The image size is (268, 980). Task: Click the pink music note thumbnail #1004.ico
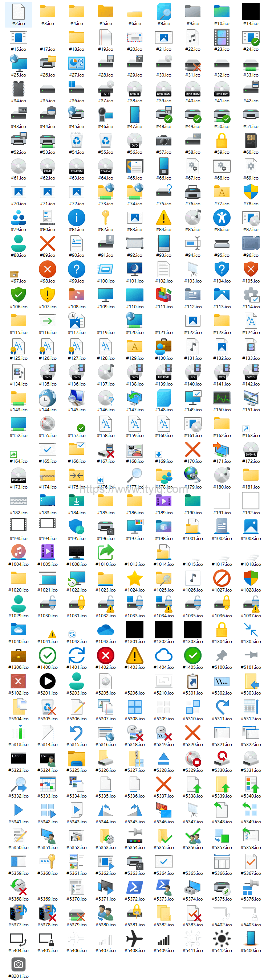[x=18, y=552]
